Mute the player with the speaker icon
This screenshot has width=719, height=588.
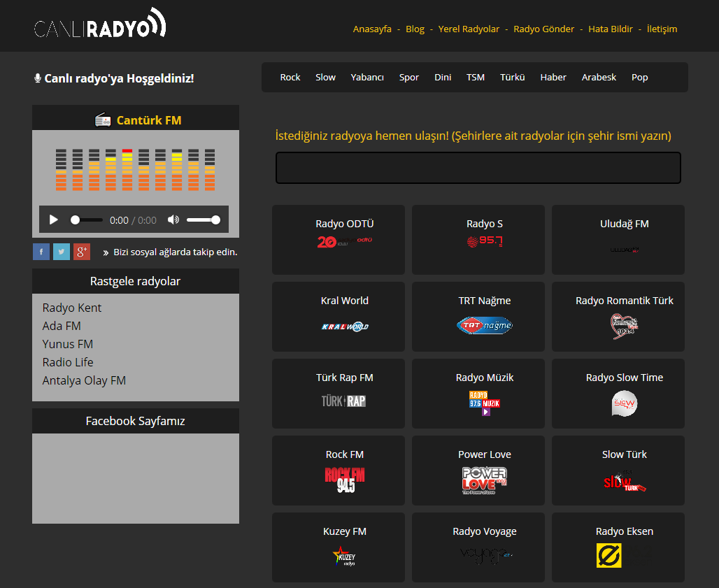(173, 220)
